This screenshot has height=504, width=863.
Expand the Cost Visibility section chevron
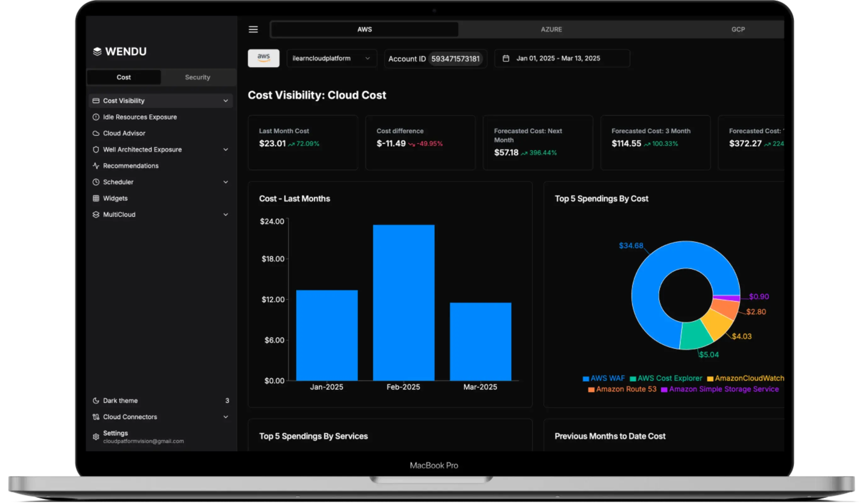click(226, 101)
